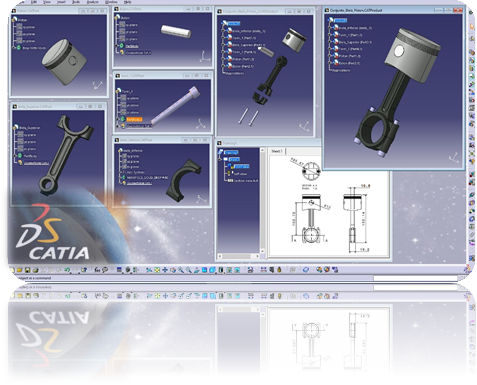Select the Section view A-A tree item

pos(246,181)
